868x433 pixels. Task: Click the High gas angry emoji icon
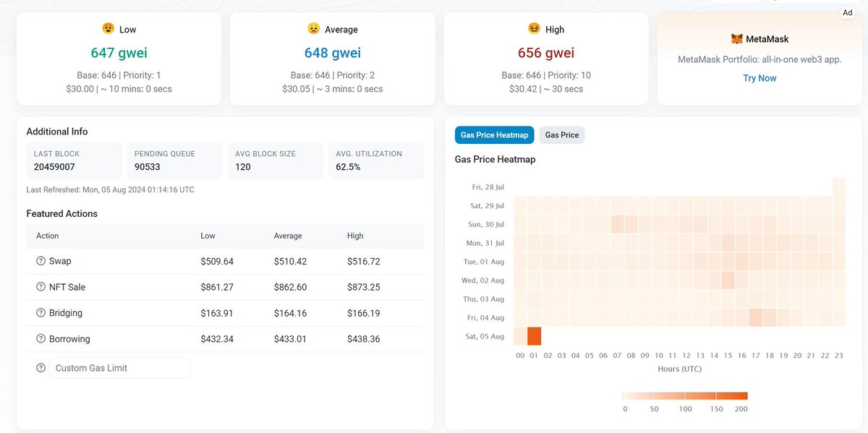(534, 29)
